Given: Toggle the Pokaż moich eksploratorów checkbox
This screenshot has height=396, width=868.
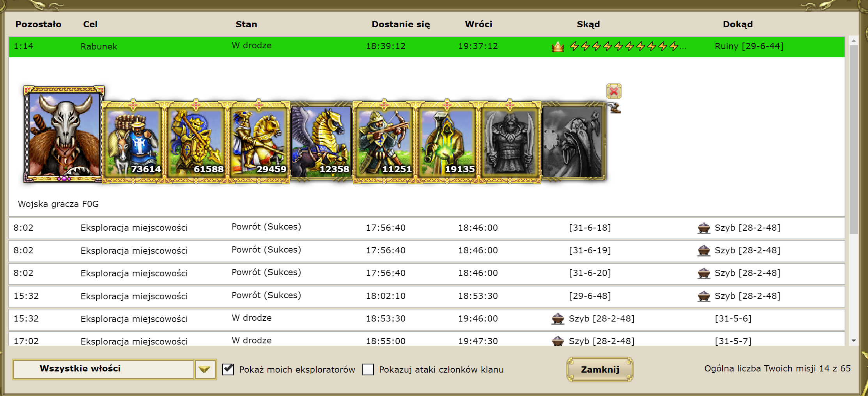Looking at the screenshot, I should click(228, 369).
